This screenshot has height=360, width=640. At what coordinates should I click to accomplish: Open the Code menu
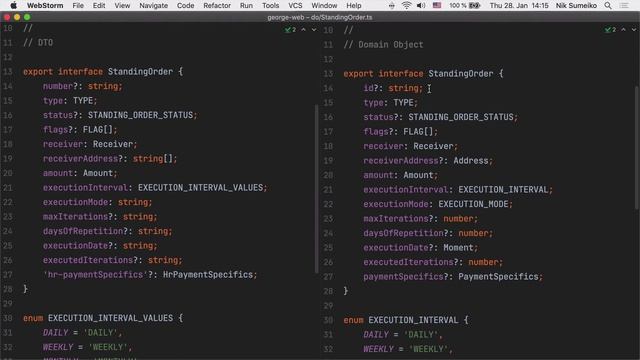click(185, 6)
